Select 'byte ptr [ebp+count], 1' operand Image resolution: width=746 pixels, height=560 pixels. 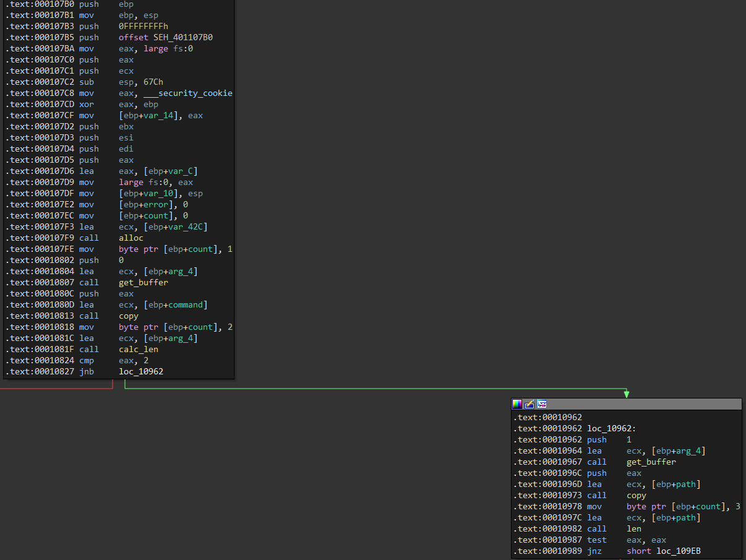[176, 249]
